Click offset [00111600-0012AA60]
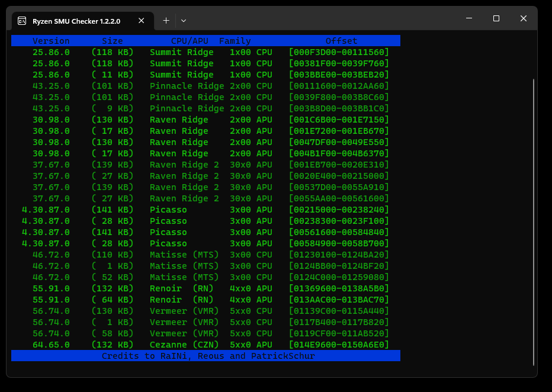This screenshot has width=552, height=392. pyautogui.click(x=339, y=86)
